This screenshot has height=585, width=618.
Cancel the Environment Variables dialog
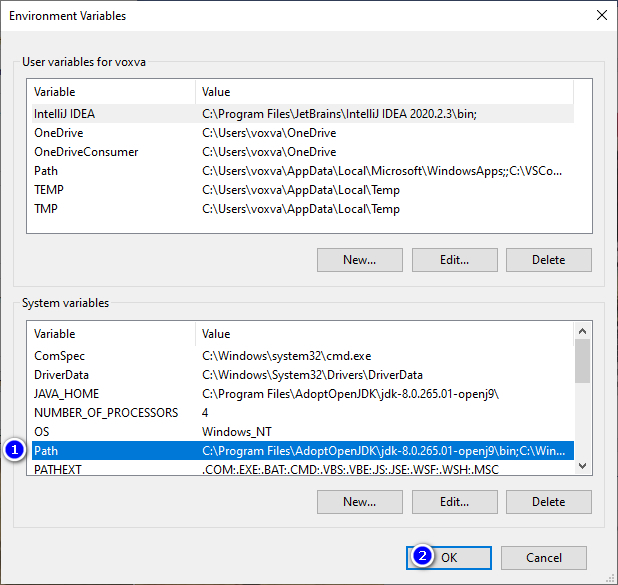pyautogui.click(x=543, y=558)
